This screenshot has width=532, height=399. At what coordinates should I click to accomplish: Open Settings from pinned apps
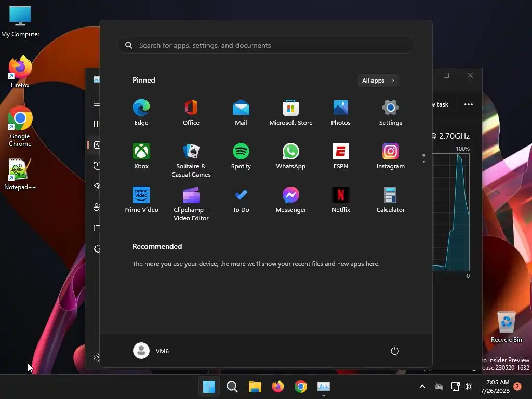[x=391, y=113]
